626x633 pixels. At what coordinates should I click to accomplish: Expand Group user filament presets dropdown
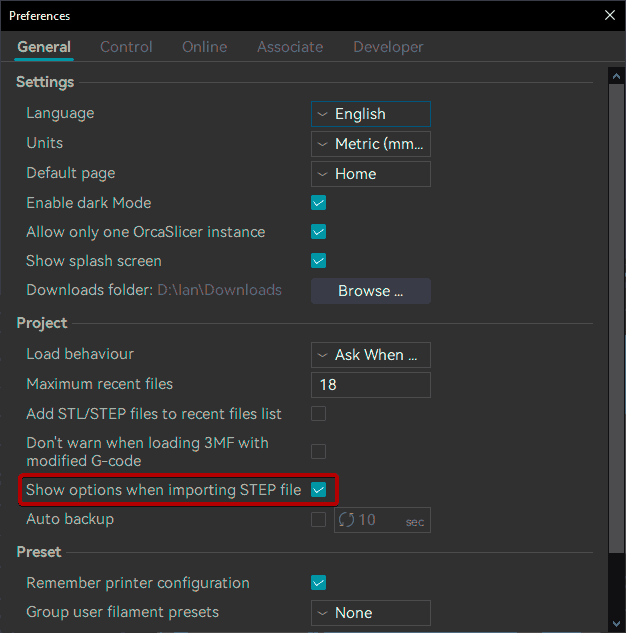click(x=371, y=613)
